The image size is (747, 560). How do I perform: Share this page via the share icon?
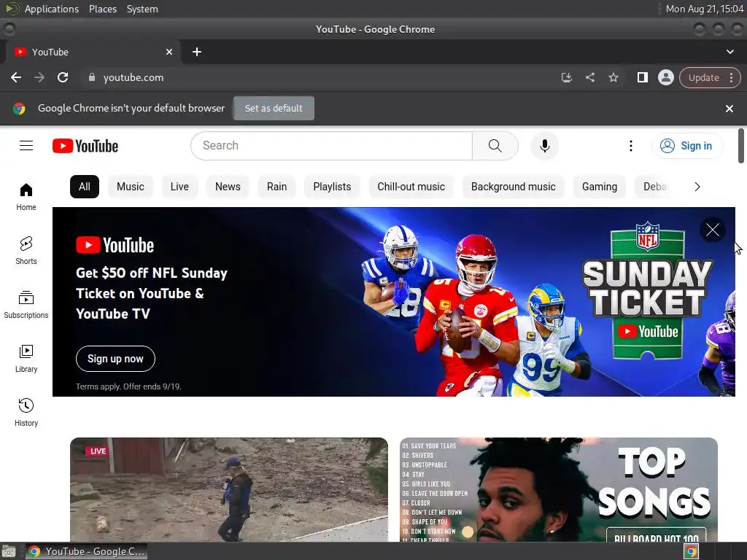coord(589,77)
